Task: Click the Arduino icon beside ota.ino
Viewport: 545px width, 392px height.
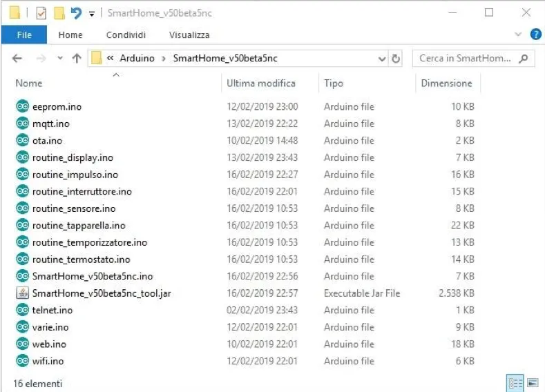Action: (23, 140)
